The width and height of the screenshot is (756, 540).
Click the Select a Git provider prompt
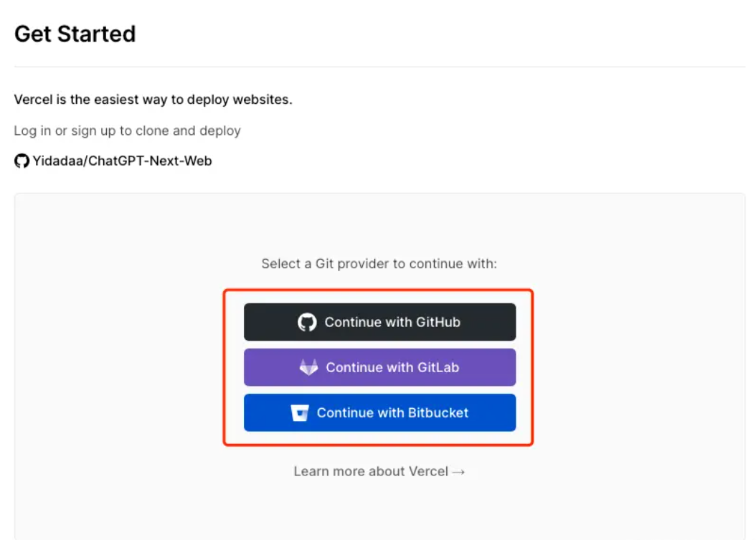[379, 264]
